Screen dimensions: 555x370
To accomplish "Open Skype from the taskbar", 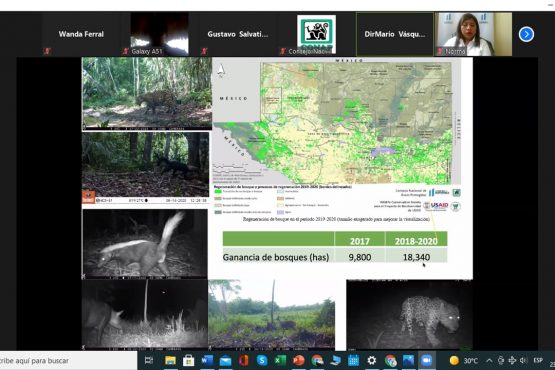I will pos(262,360).
